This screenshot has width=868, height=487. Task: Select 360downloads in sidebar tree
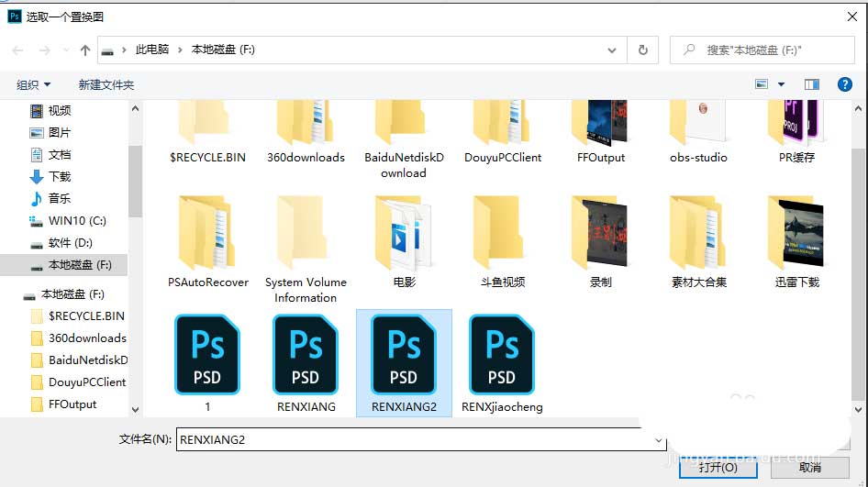point(87,338)
